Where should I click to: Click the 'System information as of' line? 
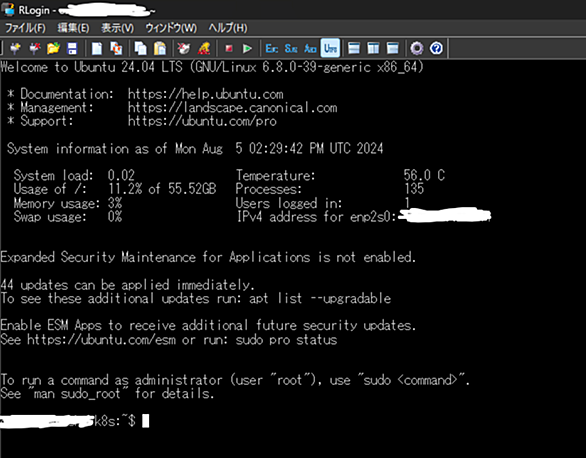(195, 148)
